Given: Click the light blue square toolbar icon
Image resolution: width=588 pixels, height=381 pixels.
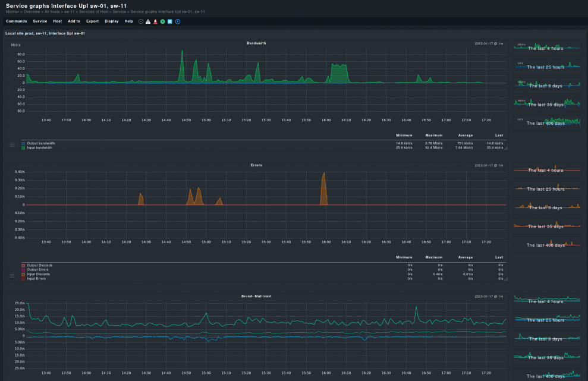Looking at the screenshot, I should coord(170,21).
